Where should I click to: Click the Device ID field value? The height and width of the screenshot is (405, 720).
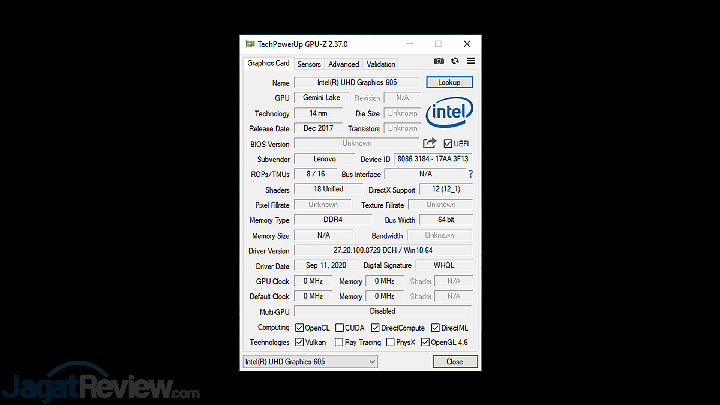coord(433,159)
